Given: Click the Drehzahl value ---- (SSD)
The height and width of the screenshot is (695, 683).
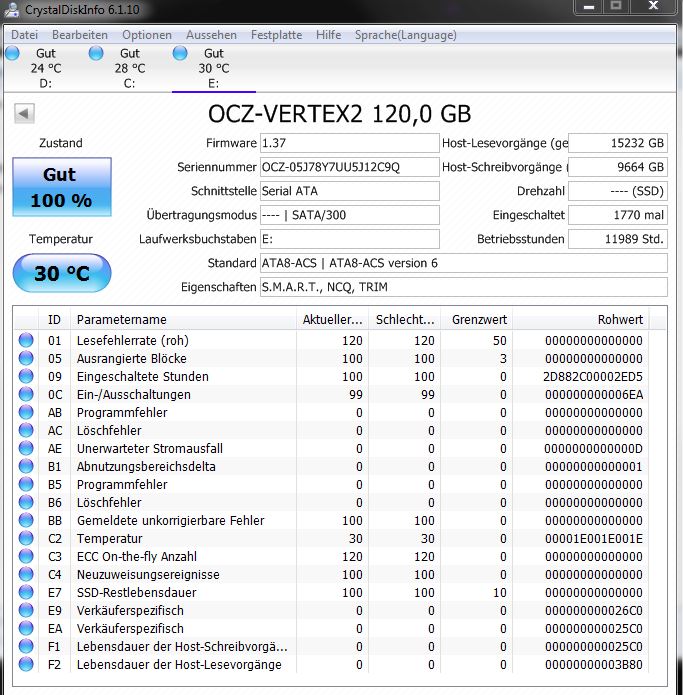Looking at the screenshot, I should 618,191.
